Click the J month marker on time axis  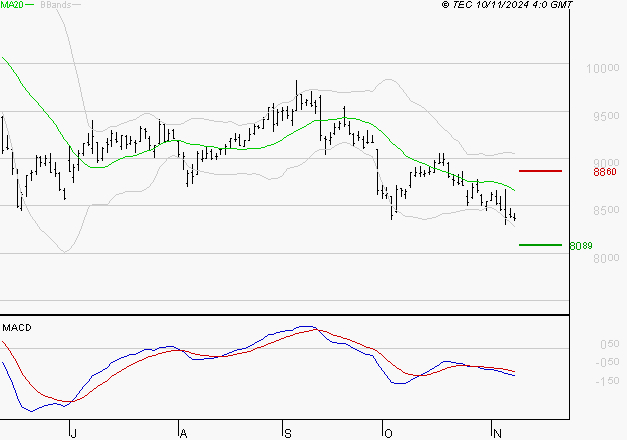tap(73, 433)
